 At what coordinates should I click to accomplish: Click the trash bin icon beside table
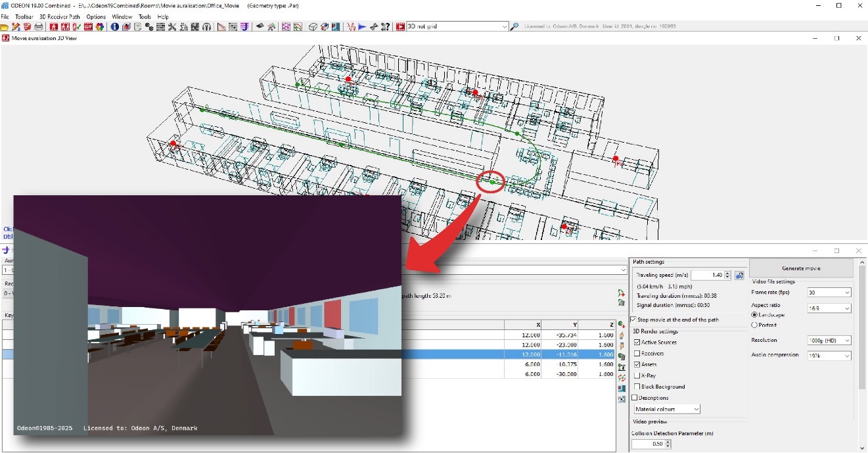(621, 356)
